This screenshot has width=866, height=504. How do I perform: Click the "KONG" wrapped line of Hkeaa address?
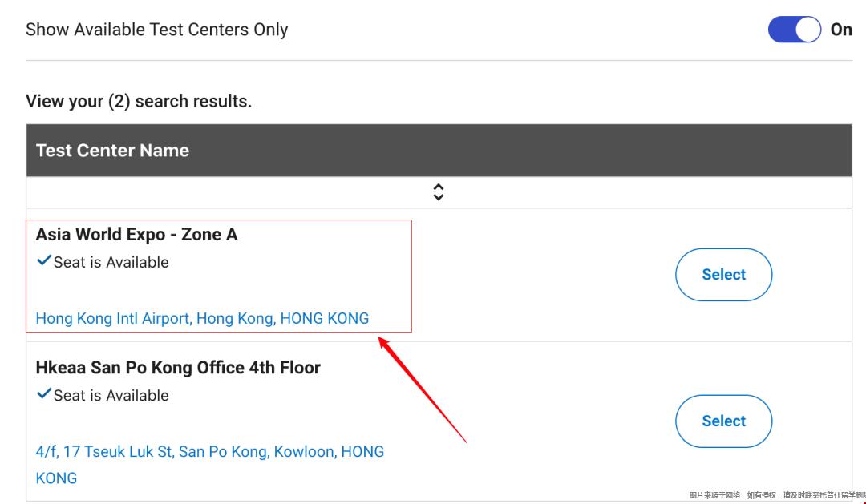click(56, 478)
